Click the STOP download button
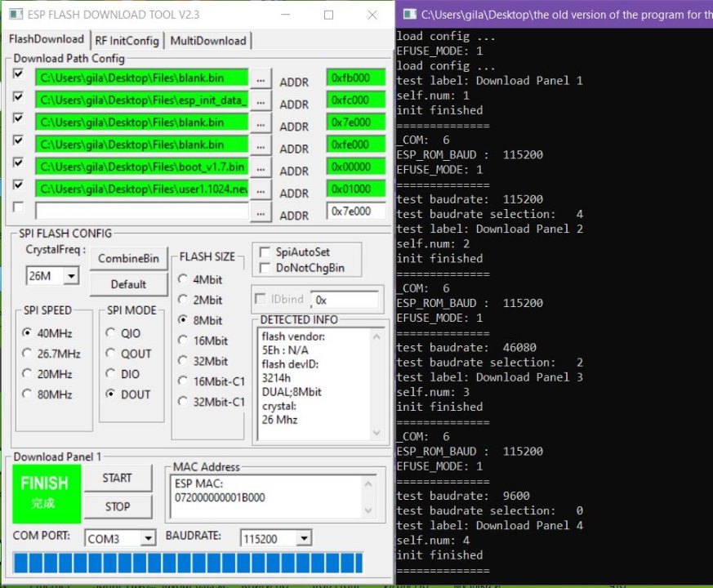This screenshot has height=588, width=713. (118, 506)
